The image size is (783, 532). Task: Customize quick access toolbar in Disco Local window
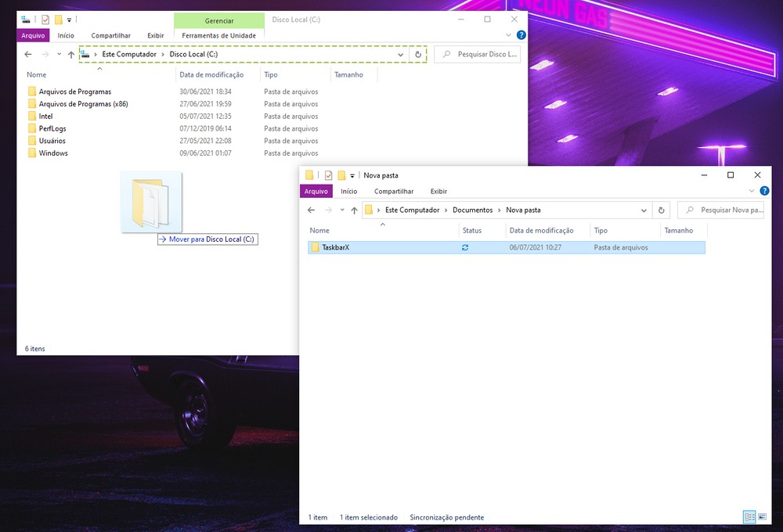pos(70,20)
